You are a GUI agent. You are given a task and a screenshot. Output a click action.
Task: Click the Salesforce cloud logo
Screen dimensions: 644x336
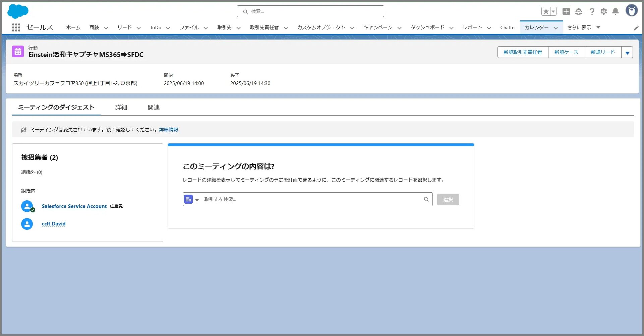(18, 11)
